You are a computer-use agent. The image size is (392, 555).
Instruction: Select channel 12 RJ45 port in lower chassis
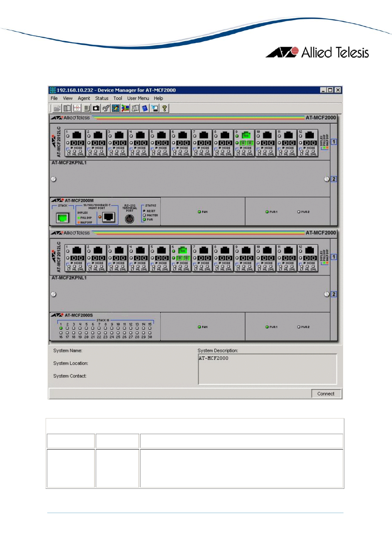(x=309, y=250)
